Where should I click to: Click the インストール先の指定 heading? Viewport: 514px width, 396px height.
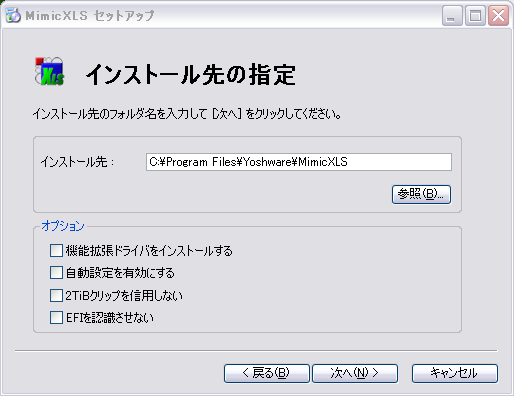coord(191,75)
